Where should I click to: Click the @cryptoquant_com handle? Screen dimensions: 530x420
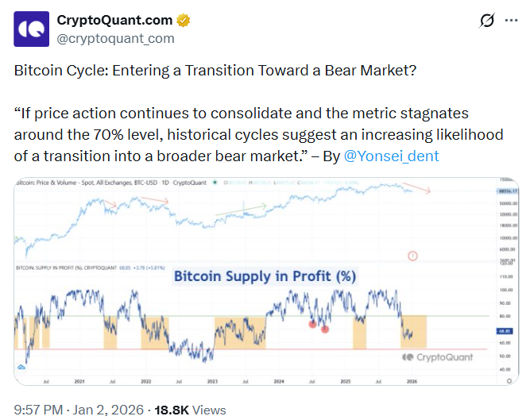(115, 38)
